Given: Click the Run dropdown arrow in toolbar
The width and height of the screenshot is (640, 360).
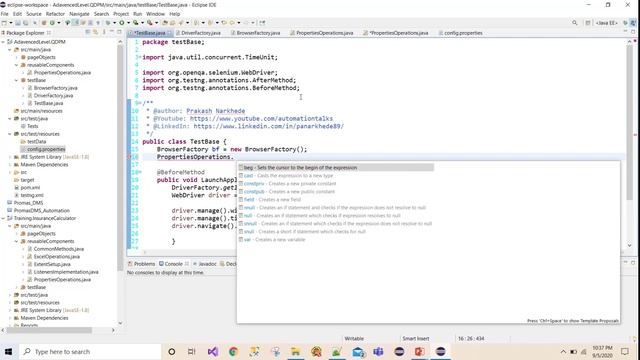Looking at the screenshot, I should pyautogui.click(x=128, y=23).
